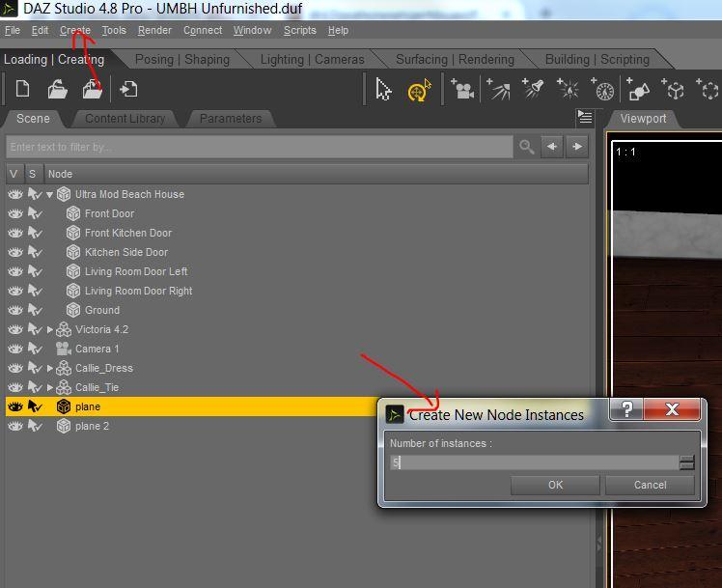
Task: Select the Front Kitchen Door node
Action: [128, 233]
